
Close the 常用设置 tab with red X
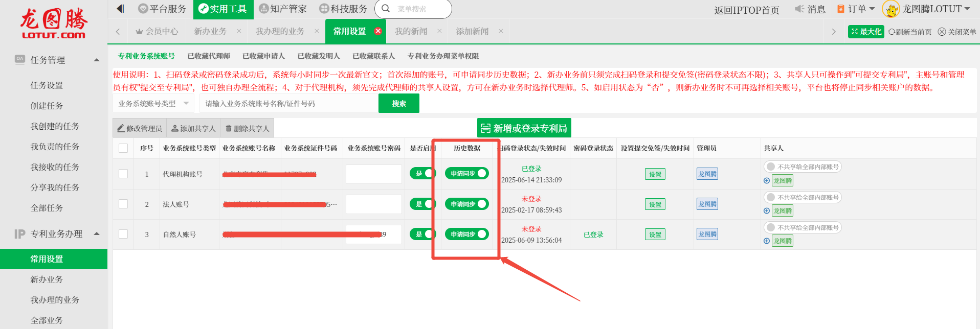pos(378,31)
